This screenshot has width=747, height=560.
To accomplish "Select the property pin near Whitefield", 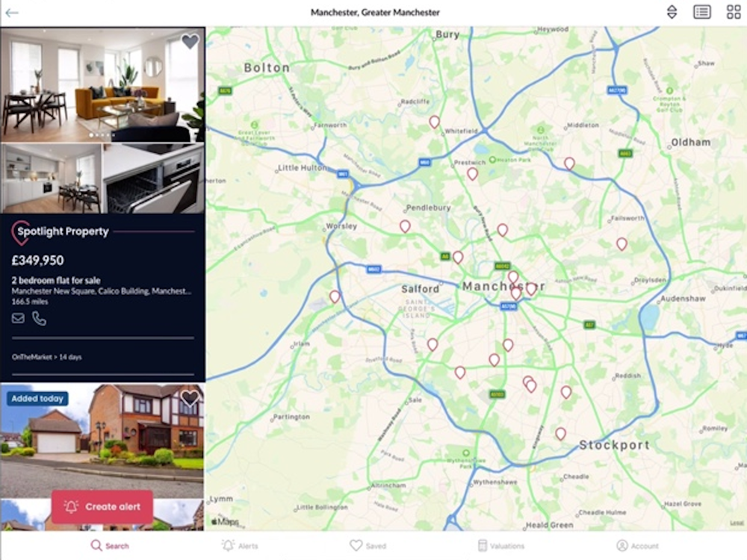I will coord(434,122).
